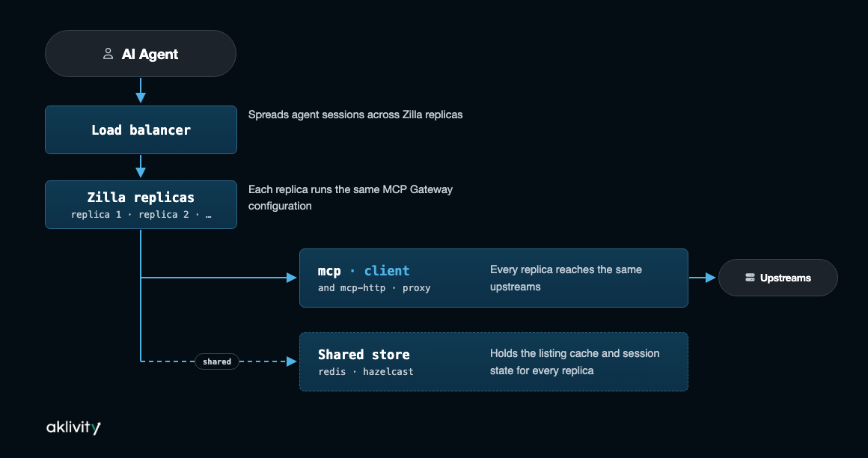Click the mcp · client heading
The width and height of the screenshot is (868, 458).
pos(364,271)
